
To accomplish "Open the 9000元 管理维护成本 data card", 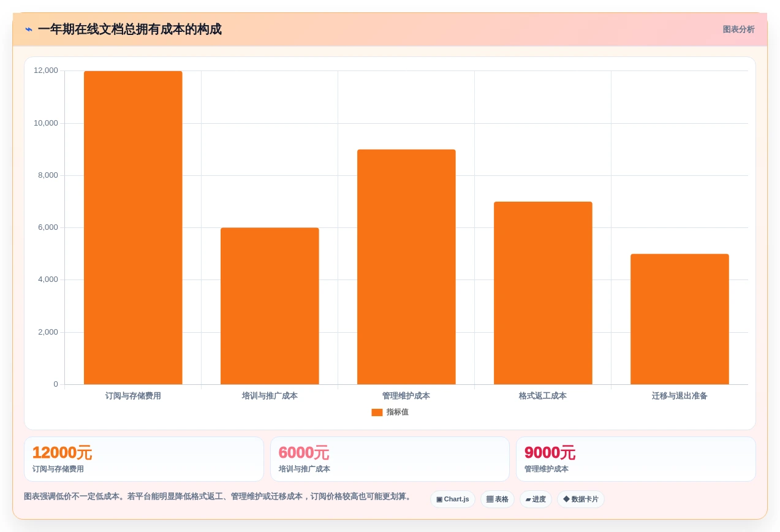I will [x=636, y=459].
